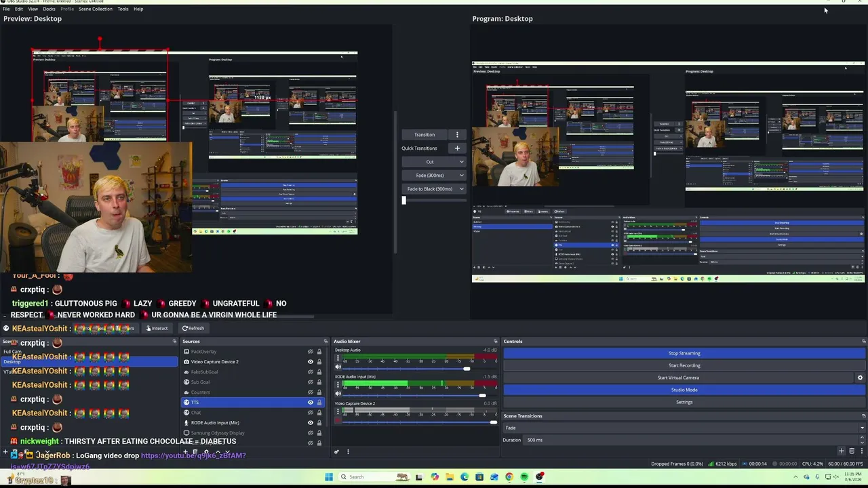
Task: Open the Transition options three-dot menu
Action: 457,135
